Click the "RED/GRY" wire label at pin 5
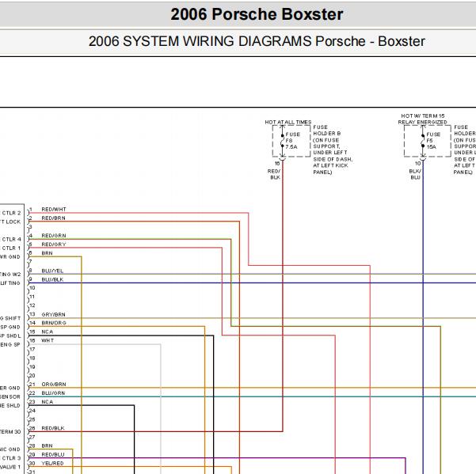This screenshot has height=474, width=476. (54, 245)
